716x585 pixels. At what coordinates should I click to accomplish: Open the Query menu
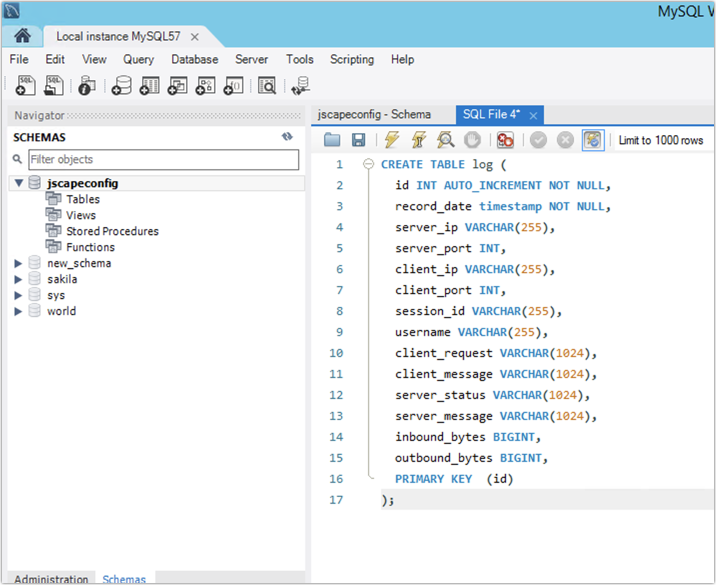point(138,60)
